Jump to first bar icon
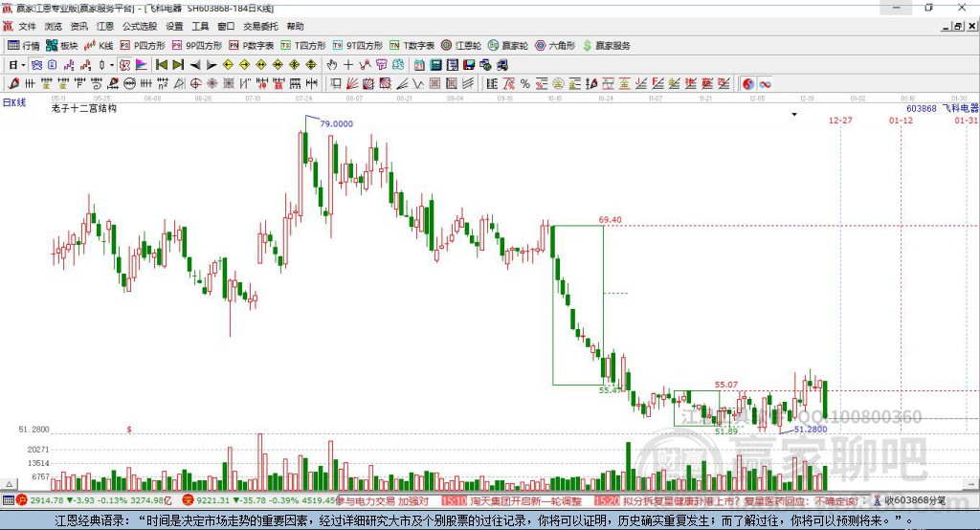This screenshot has height=530, width=980. [x=161, y=65]
